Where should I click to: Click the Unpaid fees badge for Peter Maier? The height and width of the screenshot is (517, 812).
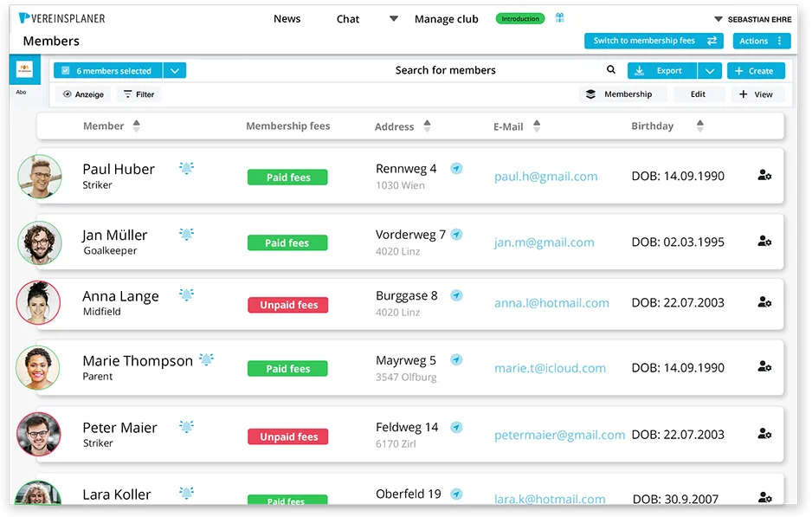click(287, 436)
